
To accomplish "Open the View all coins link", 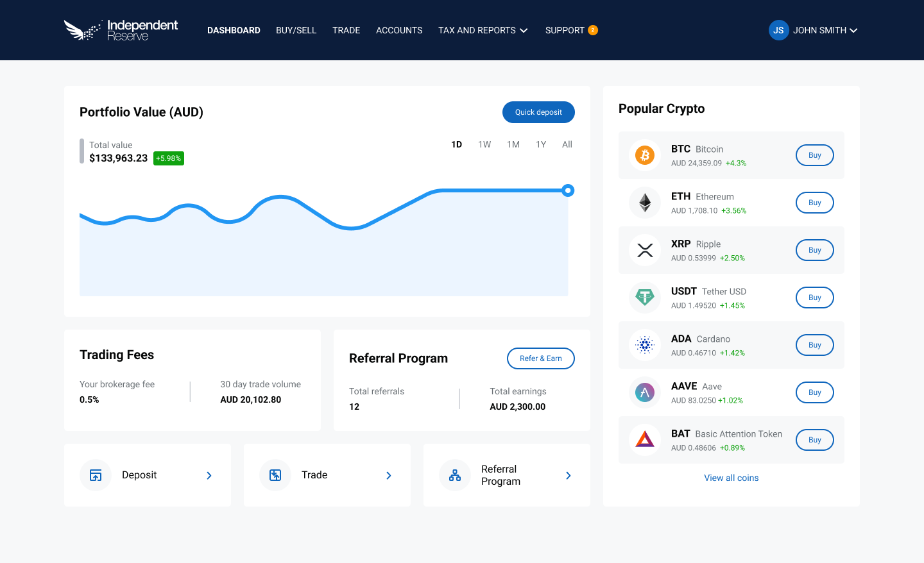I will point(732,478).
